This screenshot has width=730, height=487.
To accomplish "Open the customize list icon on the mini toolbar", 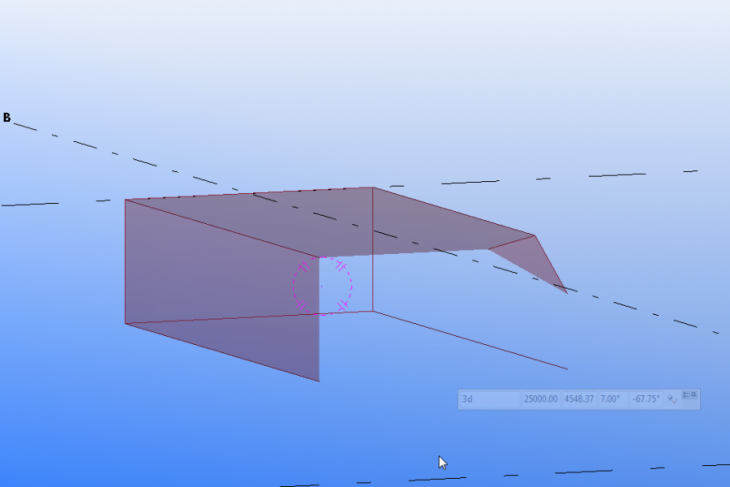I will tap(686, 395).
